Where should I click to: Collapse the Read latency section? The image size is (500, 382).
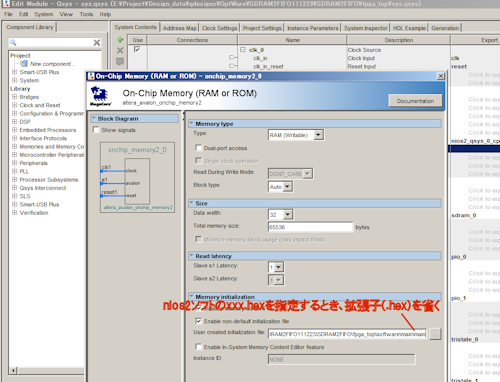[192, 256]
